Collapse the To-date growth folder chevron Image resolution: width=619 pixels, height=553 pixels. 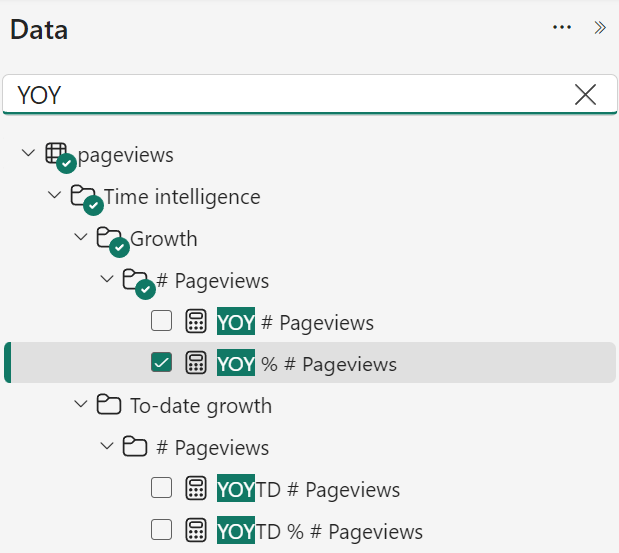tap(81, 404)
